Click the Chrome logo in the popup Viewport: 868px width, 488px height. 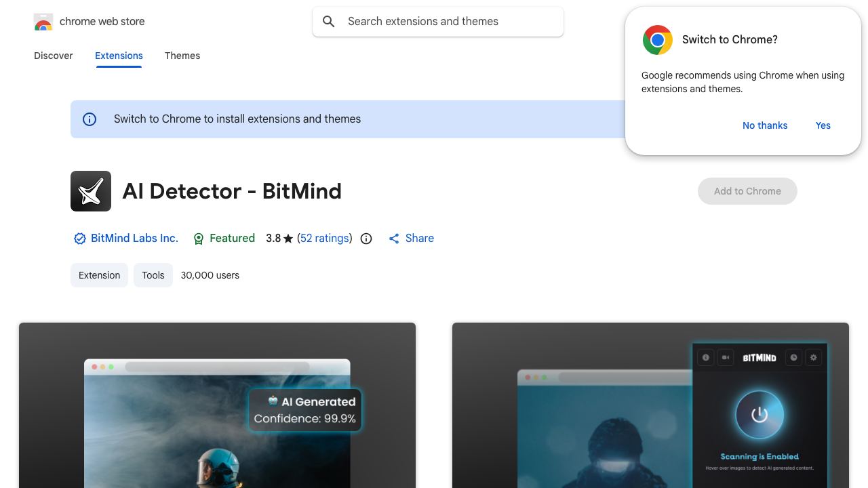click(658, 40)
